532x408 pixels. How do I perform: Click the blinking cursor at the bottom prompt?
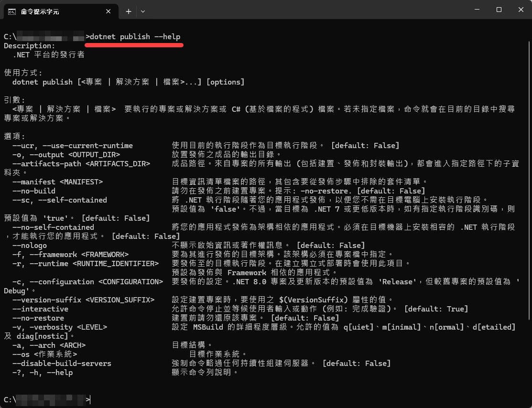(x=90, y=400)
